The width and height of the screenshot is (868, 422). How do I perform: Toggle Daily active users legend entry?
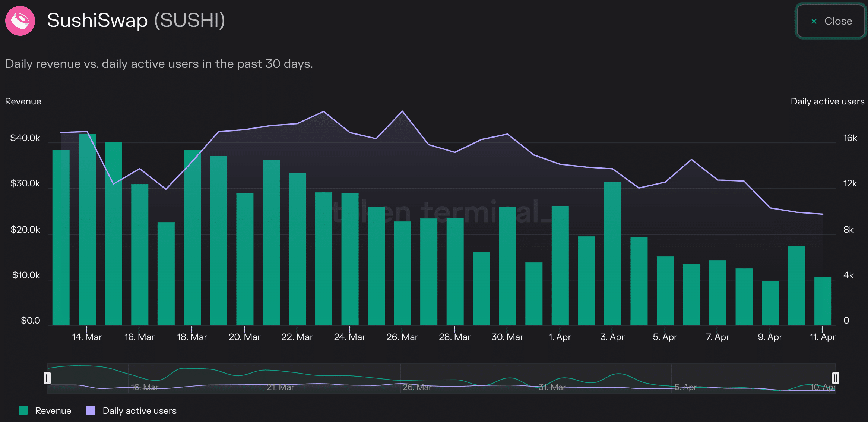click(x=132, y=410)
